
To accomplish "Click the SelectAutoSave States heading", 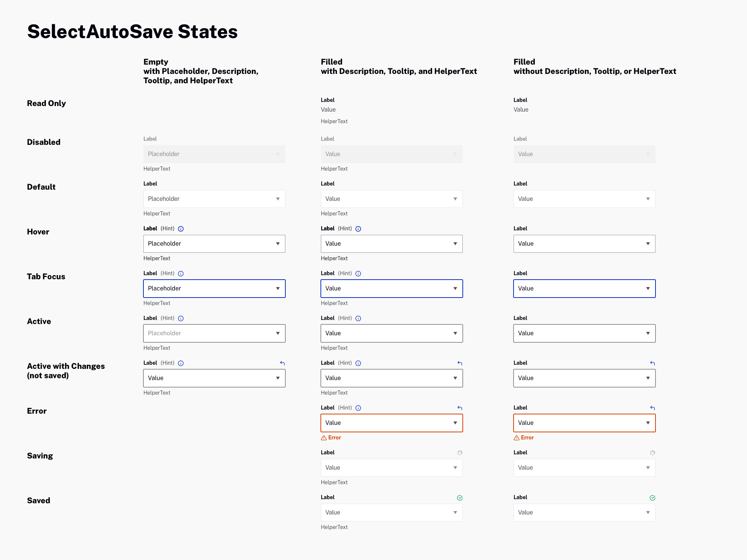I will coord(132,31).
